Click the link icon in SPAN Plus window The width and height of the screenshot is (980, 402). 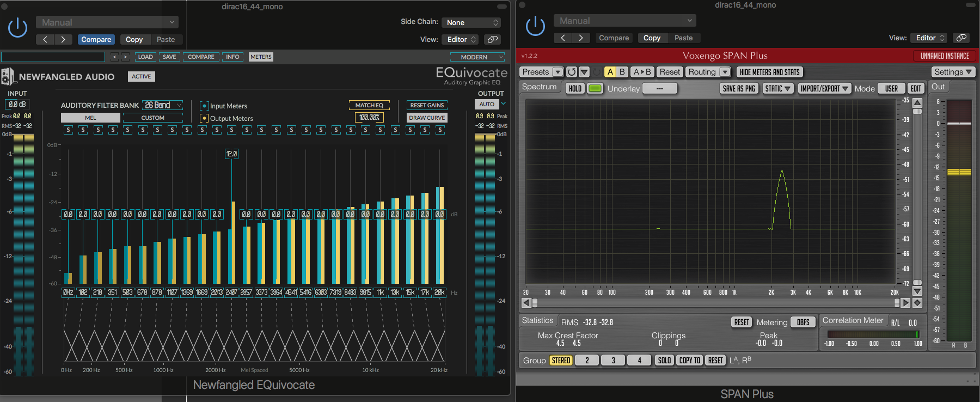pos(961,38)
